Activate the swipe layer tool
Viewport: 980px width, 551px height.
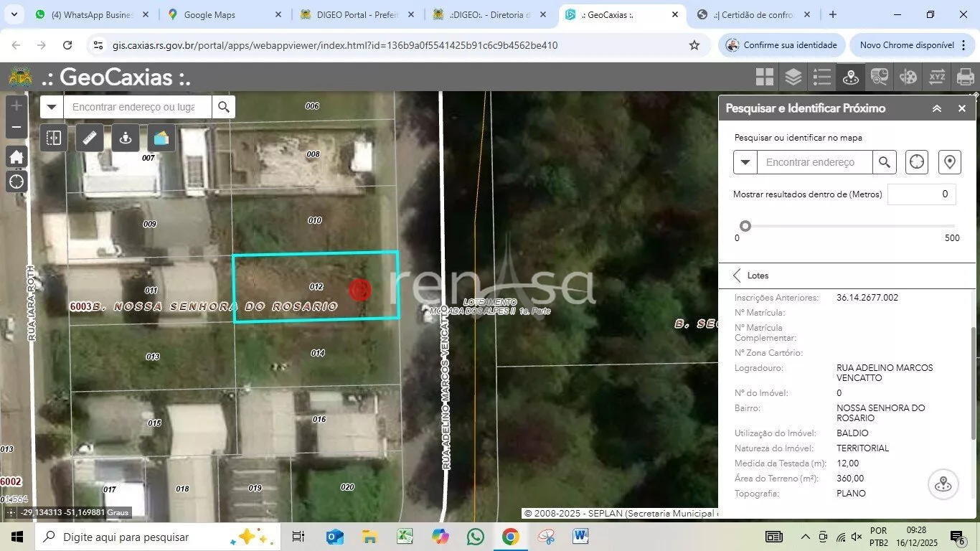tap(55, 138)
